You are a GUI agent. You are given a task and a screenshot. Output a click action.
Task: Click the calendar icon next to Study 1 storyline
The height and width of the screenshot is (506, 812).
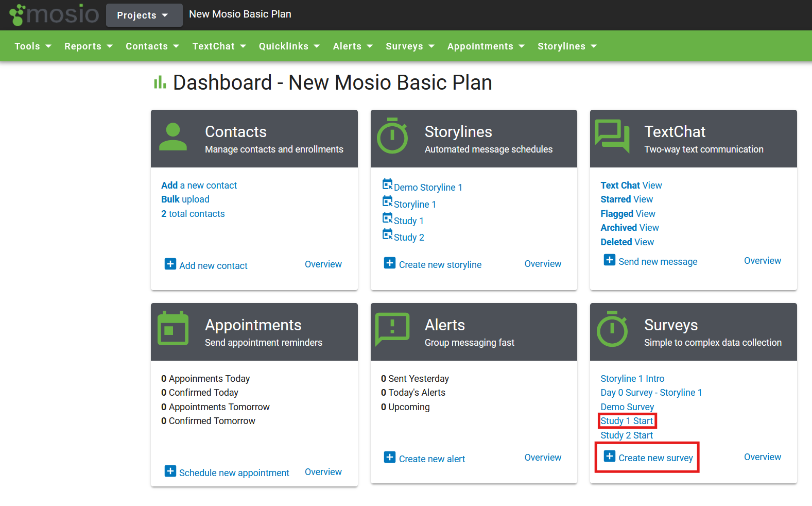387,217
